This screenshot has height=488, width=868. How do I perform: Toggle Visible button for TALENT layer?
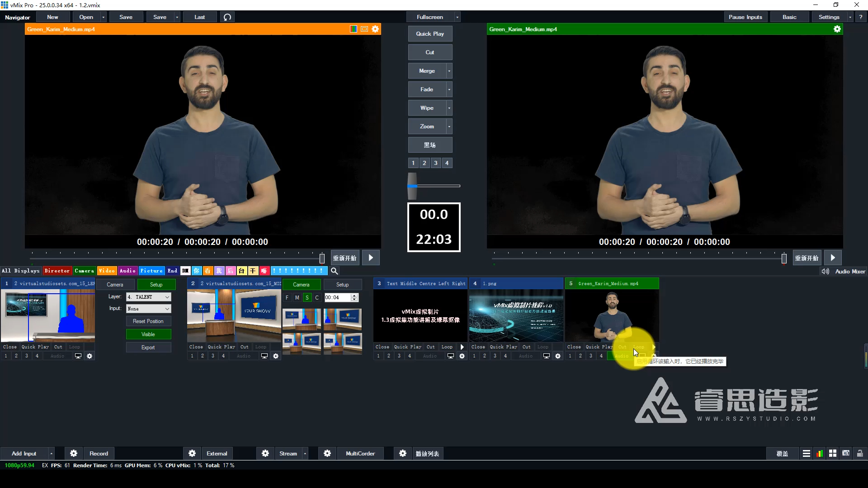(x=148, y=334)
